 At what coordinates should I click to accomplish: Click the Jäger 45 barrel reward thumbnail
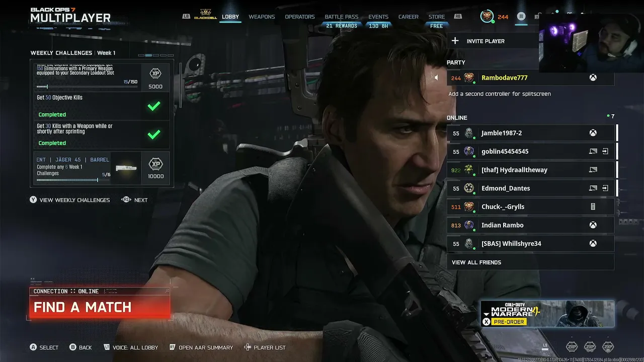pyautogui.click(x=126, y=168)
